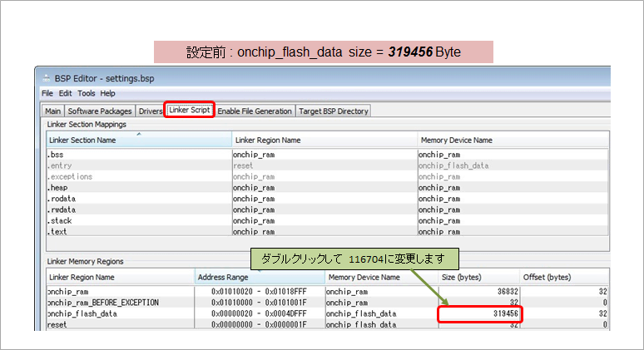Click the 319456 size cell for onchip_flash_data
This screenshot has height=350, width=644.
tap(479, 313)
